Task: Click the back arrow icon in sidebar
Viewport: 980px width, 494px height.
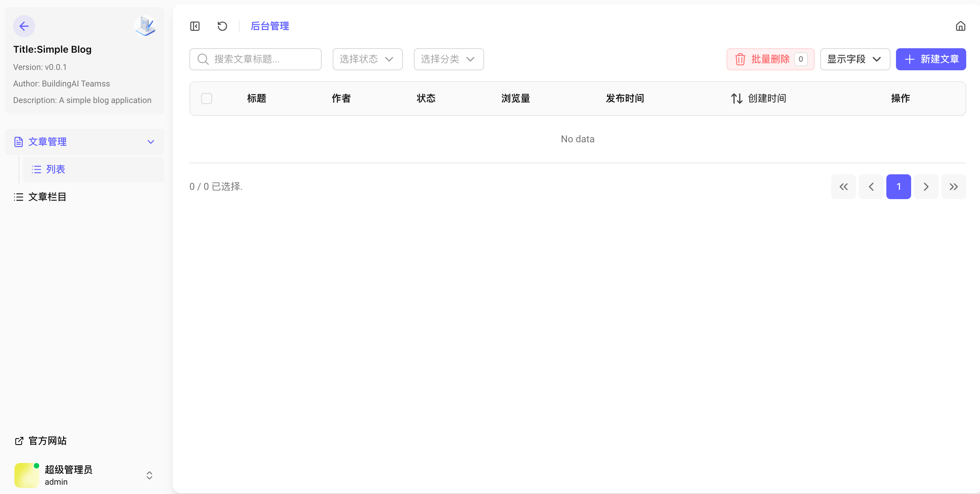Action: click(24, 26)
